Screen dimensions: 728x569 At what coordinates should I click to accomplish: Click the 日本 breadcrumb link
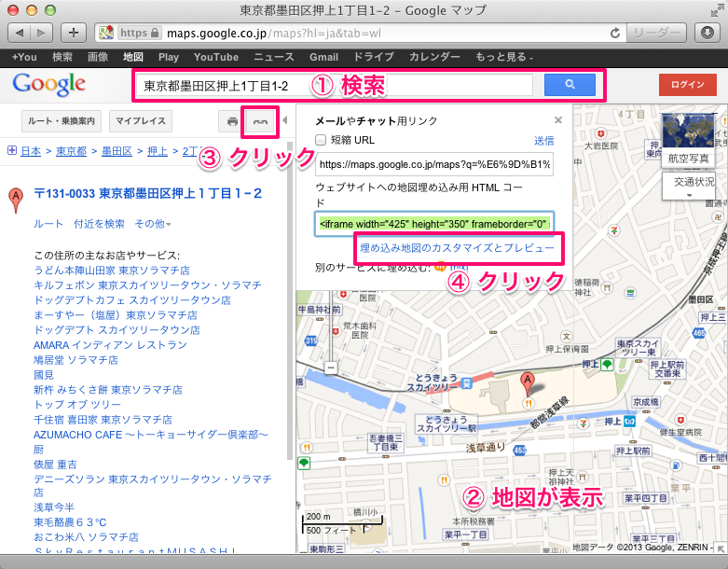(x=31, y=151)
